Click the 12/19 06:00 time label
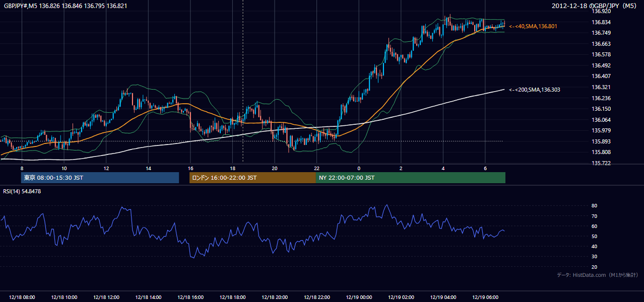Image resolution: width=644 pixels, height=302 pixels. coord(485,297)
